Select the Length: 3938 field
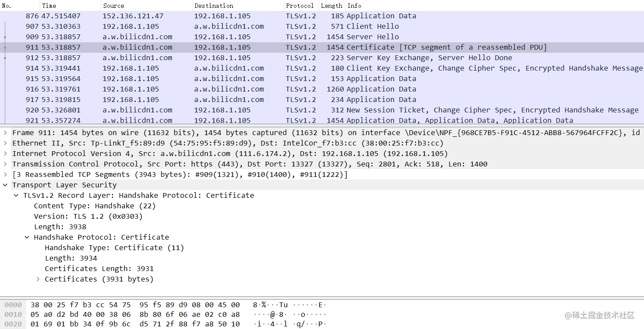 [60, 227]
